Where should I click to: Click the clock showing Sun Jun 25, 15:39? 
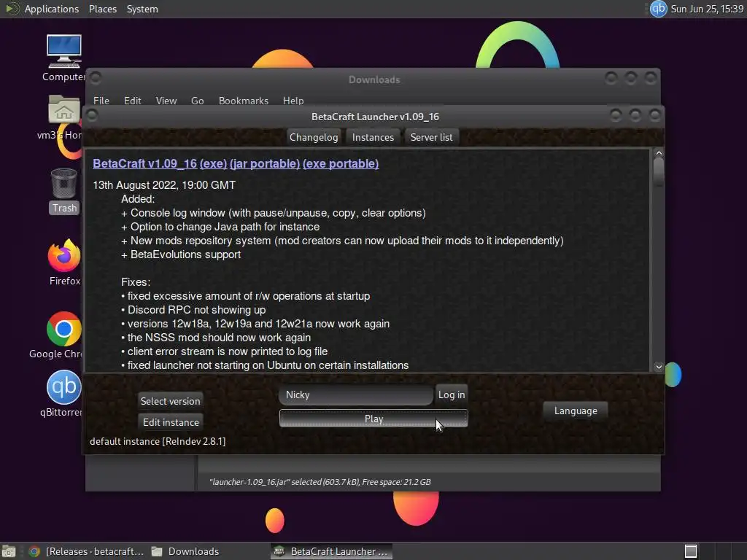[x=707, y=9]
